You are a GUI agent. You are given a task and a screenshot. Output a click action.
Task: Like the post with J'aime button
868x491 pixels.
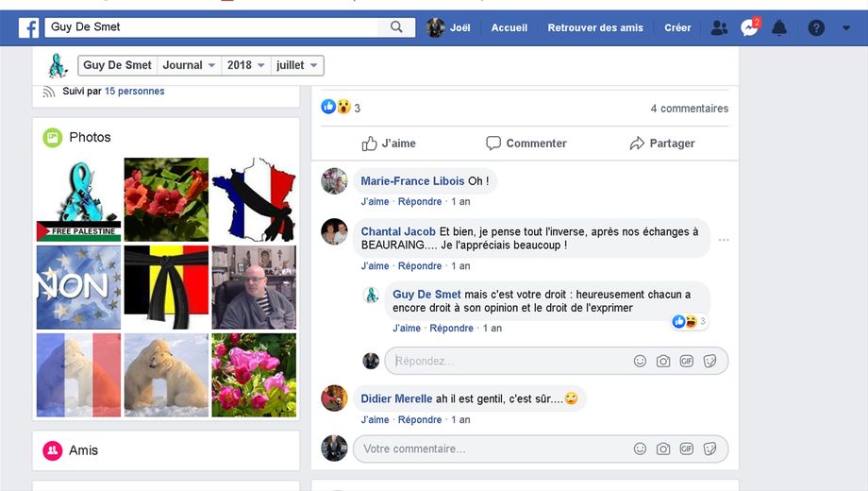click(x=389, y=144)
